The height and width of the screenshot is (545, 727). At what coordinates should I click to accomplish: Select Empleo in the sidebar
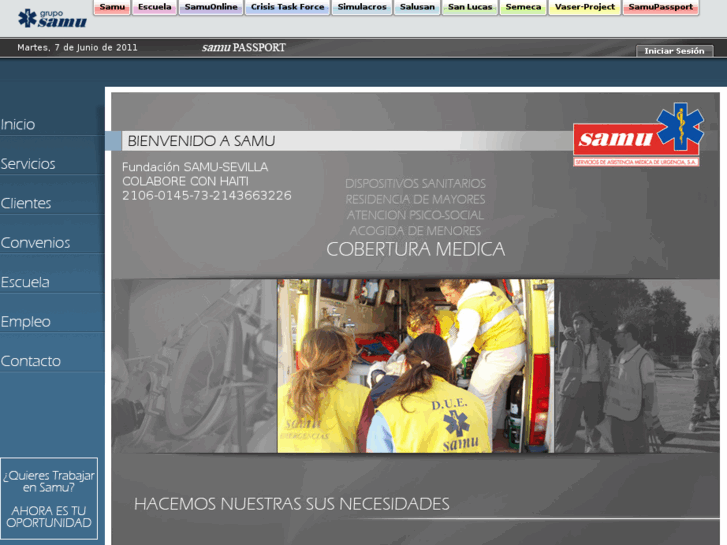(x=25, y=321)
